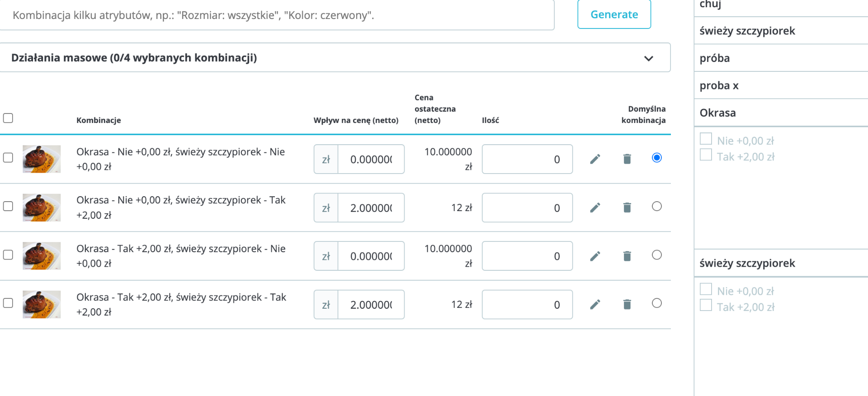Tick the select-all combinations header checkbox

pyautogui.click(x=8, y=118)
